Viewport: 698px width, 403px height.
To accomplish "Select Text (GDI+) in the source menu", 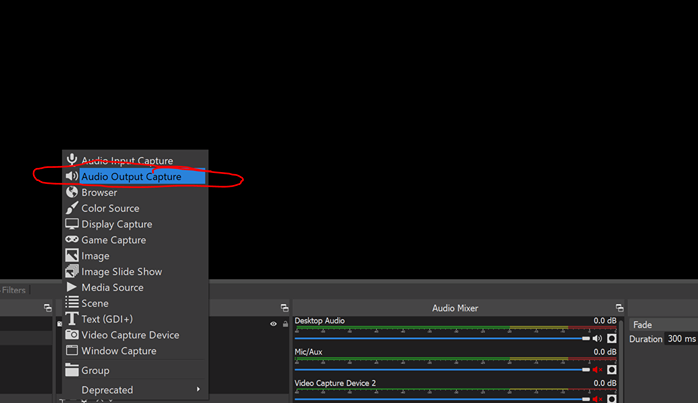I will pos(135,319).
